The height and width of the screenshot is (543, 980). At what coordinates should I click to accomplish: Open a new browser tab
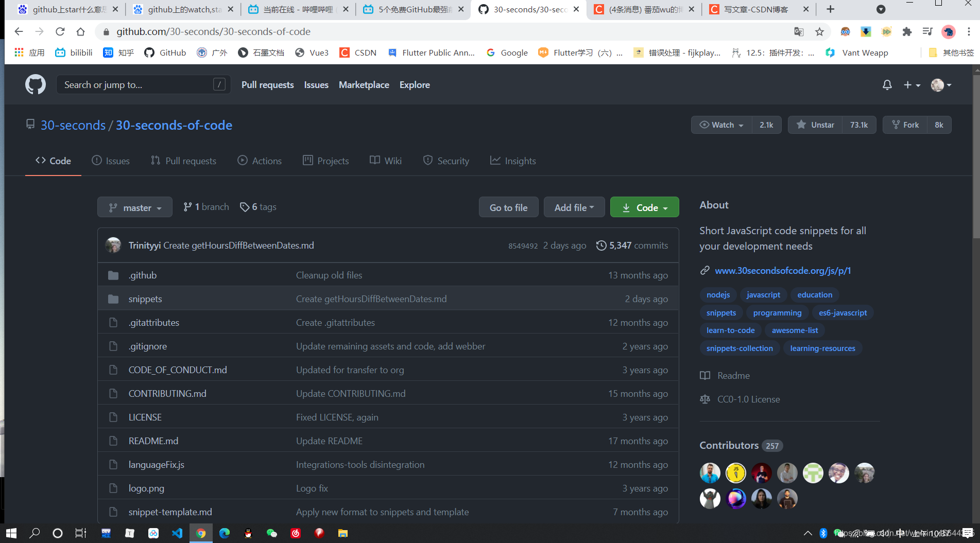(x=830, y=9)
